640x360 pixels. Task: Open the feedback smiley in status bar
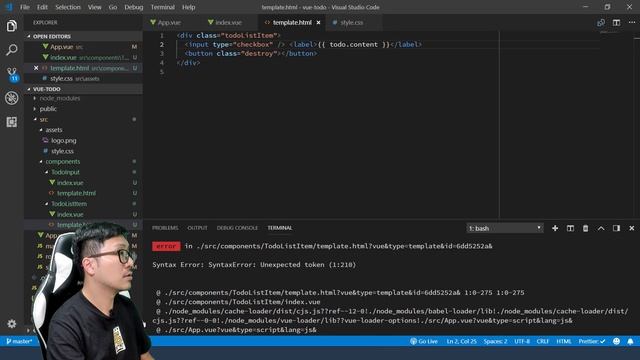pyautogui.click(x=616, y=341)
